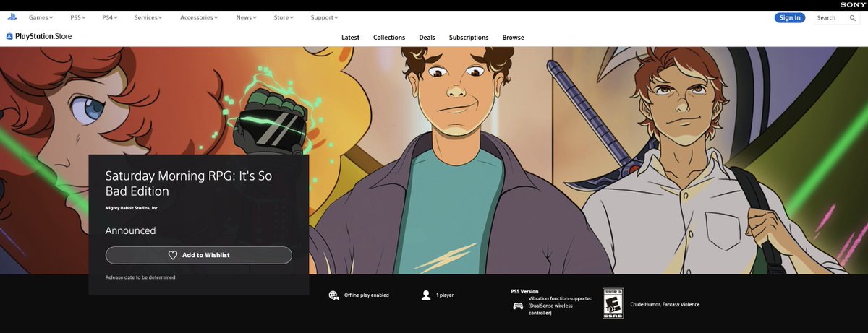Click the Saturday Morning RPG game title
The image size is (868, 333).
pos(188,183)
